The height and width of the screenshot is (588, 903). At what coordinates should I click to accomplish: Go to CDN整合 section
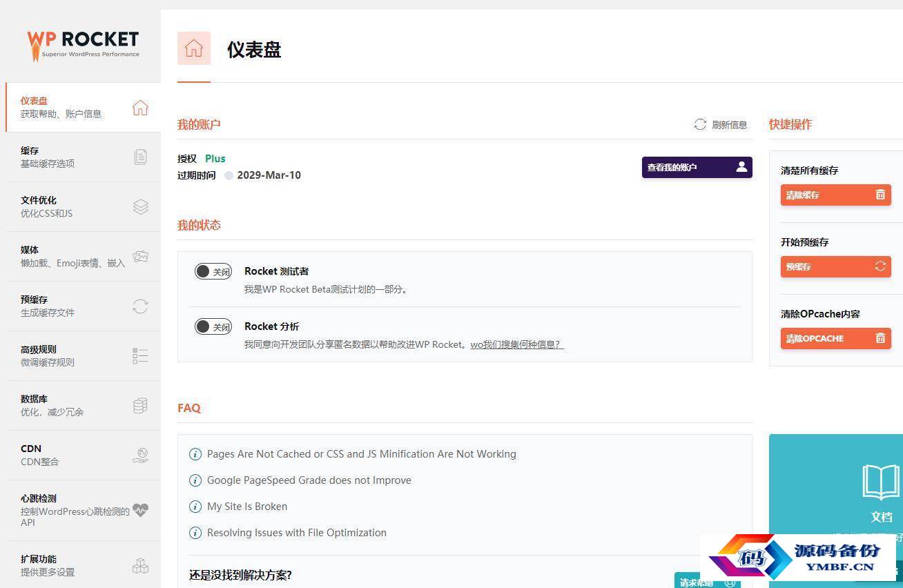point(83,455)
